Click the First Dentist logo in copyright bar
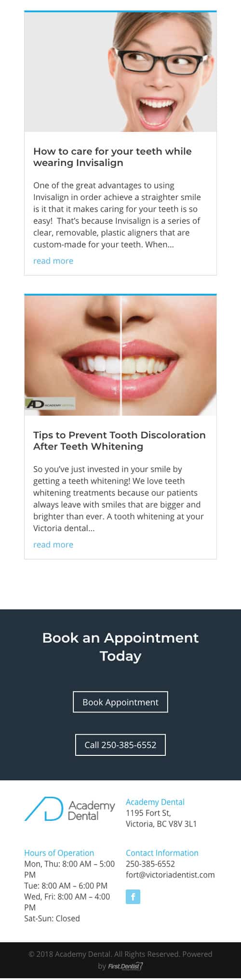This screenshot has width=241, height=980. coord(125,966)
